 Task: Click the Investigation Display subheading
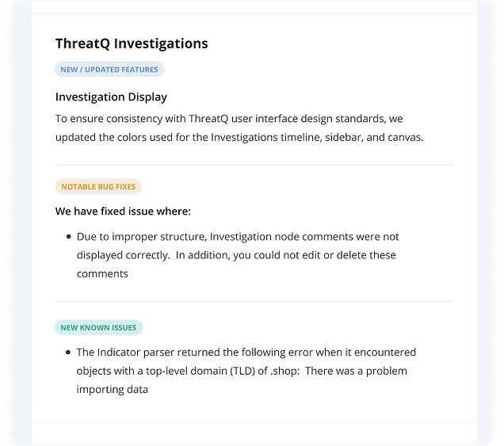[111, 97]
